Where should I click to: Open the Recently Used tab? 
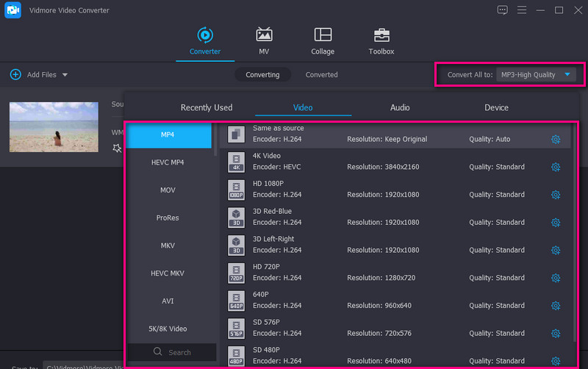pyautogui.click(x=207, y=107)
